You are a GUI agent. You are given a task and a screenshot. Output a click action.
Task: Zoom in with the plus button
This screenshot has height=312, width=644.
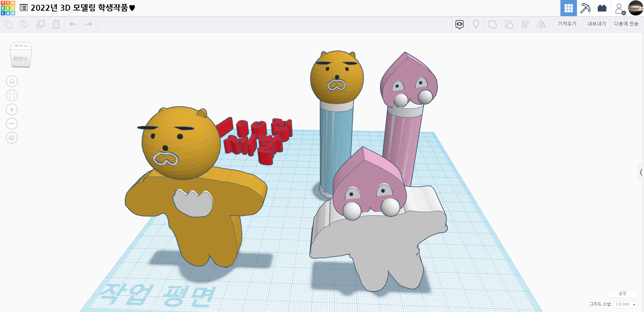tap(12, 109)
